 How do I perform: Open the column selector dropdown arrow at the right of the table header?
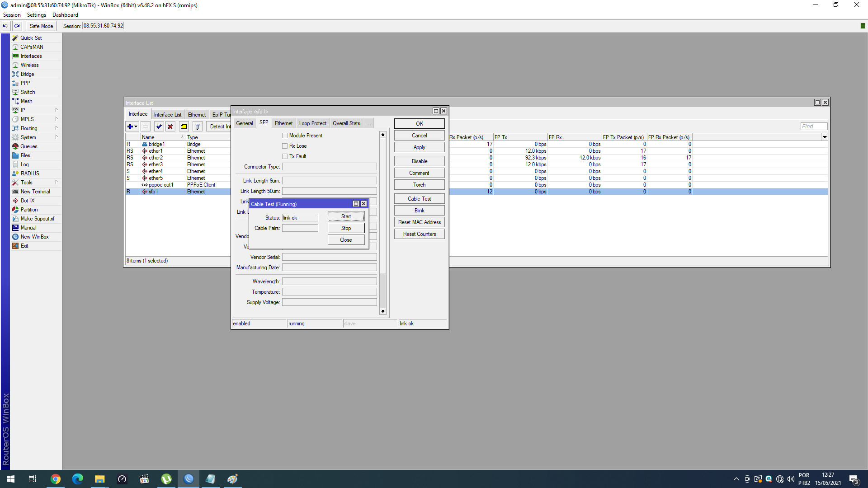(825, 137)
